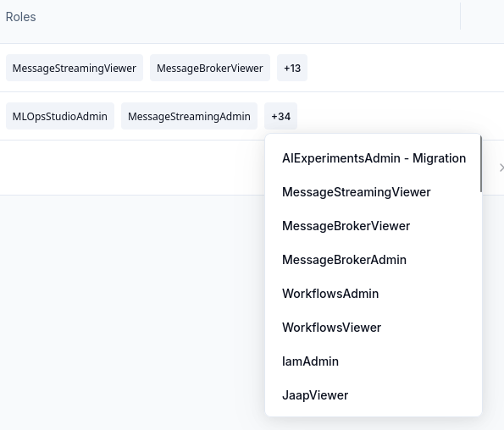Expand the +13 more roles badge
The height and width of the screenshot is (430, 504).
pyautogui.click(x=292, y=68)
